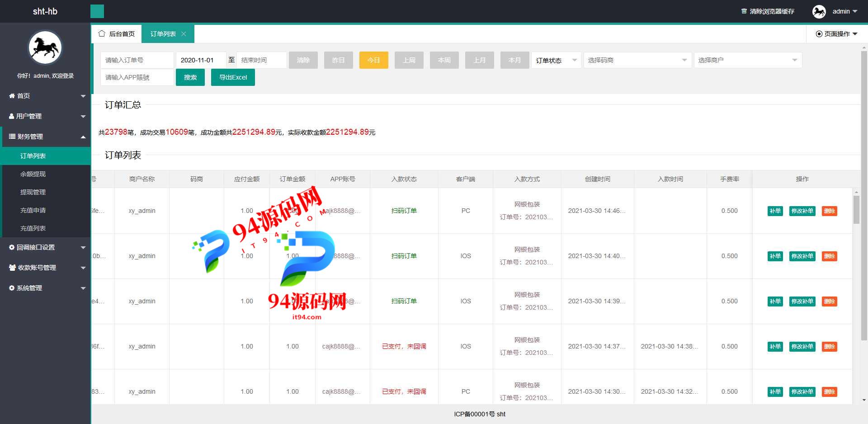868x424 pixels.
Task: Click the house icon beside 首页 menu
Action: pyautogui.click(x=12, y=96)
